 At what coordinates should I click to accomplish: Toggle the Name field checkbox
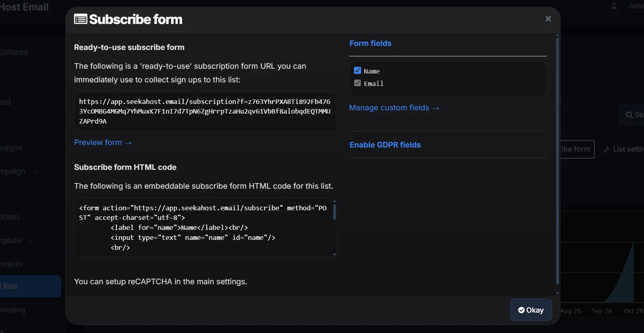(358, 70)
